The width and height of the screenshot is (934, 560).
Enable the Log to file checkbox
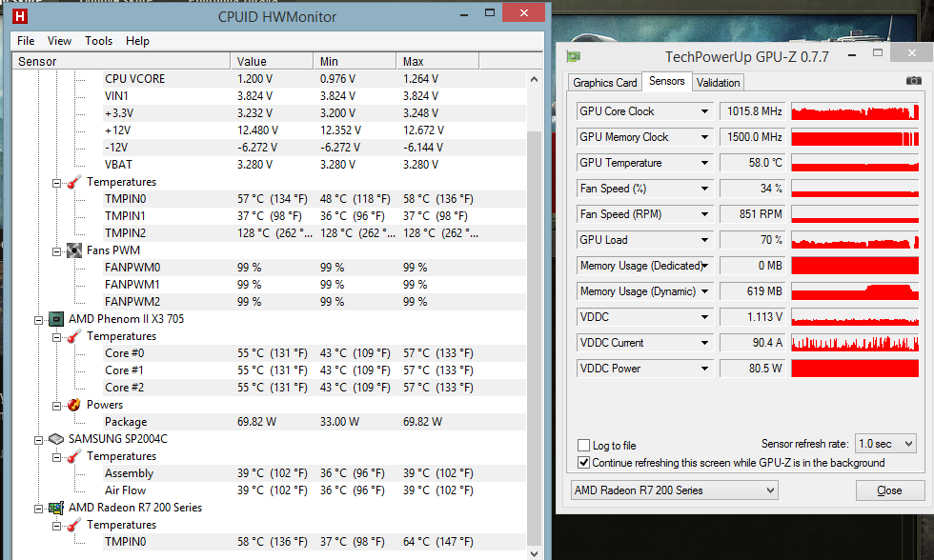[x=584, y=446]
